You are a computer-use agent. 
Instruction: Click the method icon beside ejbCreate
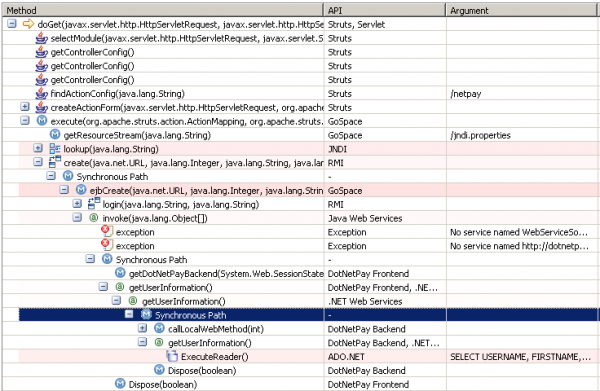[x=81, y=190]
